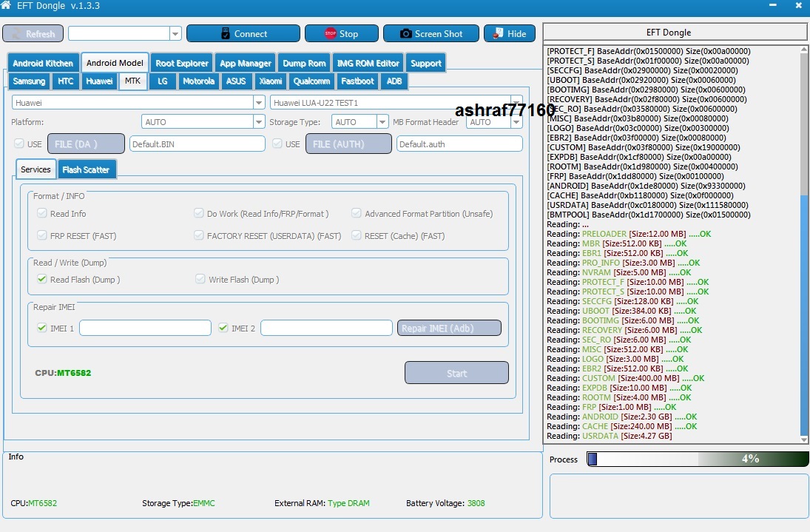Enable RESET (Cache) (FAST) checkbox
The width and height of the screenshot is (810, 532).
[x=356, y=235]
